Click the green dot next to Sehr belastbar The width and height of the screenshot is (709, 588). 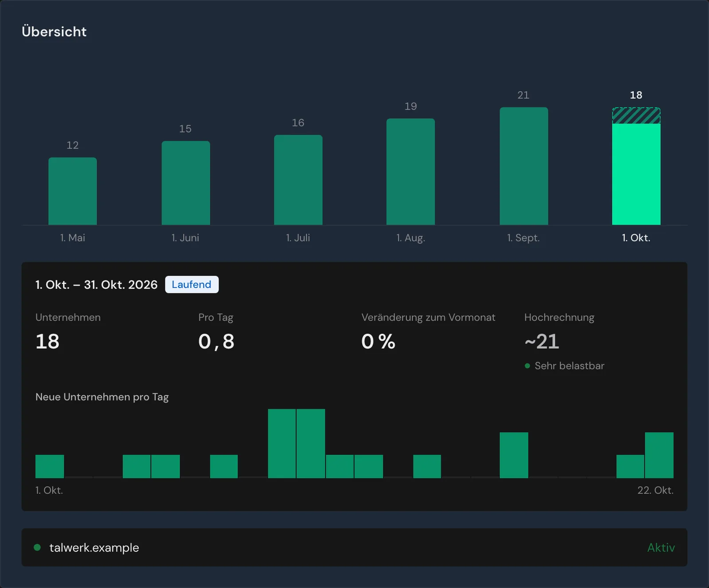tap(527, 366)
